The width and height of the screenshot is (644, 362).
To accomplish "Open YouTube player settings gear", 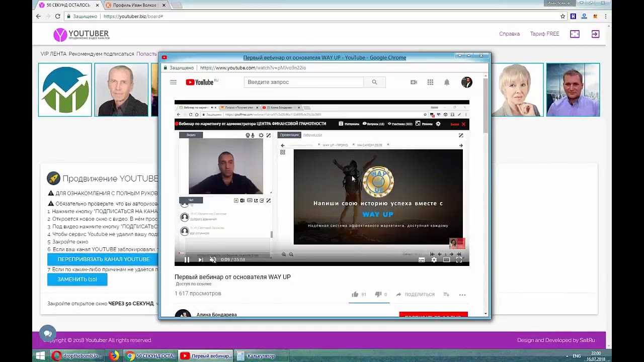I will (x=434, y=260).
